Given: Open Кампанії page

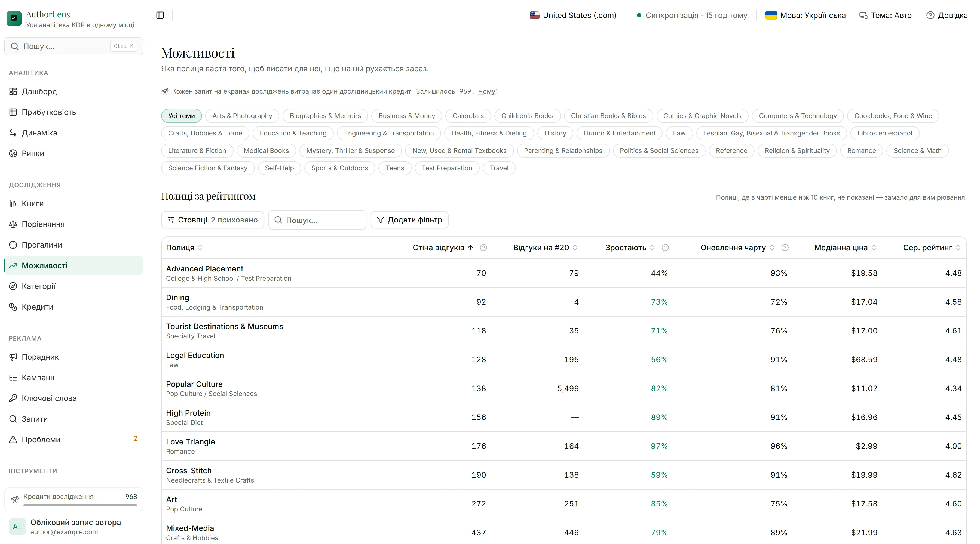Looking at the screenshot, I should 73,378.
